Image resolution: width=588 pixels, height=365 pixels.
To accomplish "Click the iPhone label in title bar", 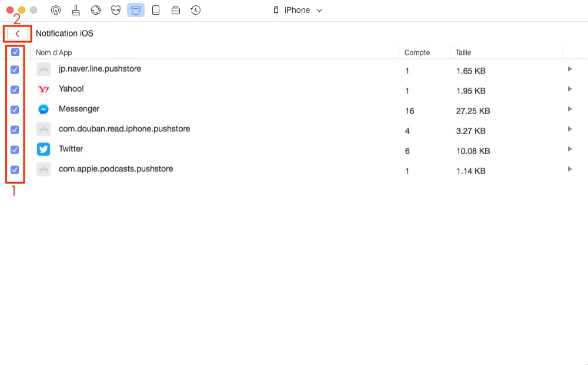I will [297, 10].
